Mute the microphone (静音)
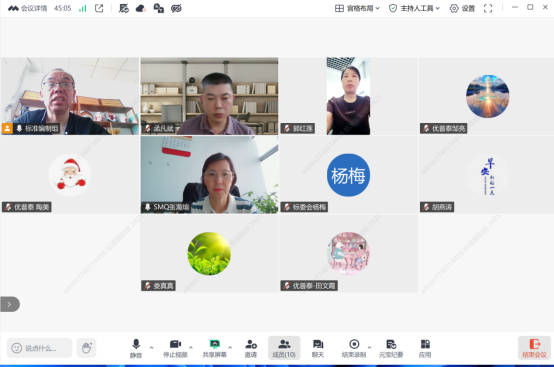 136,348
